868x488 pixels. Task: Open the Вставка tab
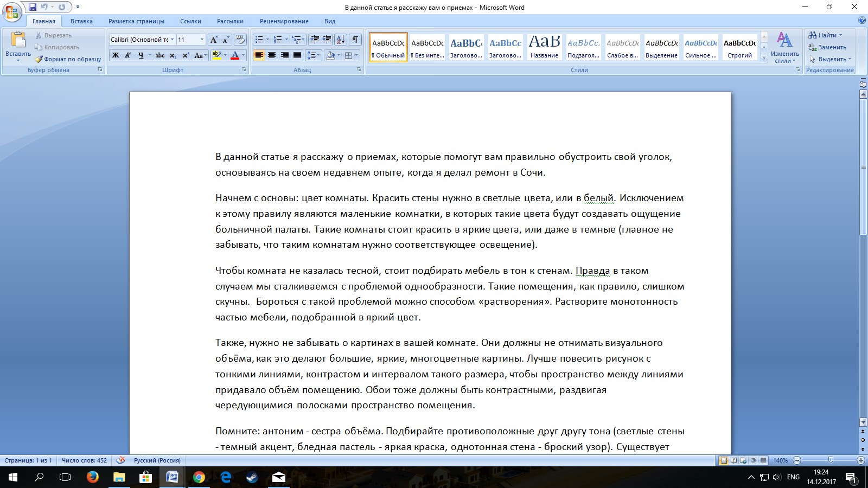[81, 21]
